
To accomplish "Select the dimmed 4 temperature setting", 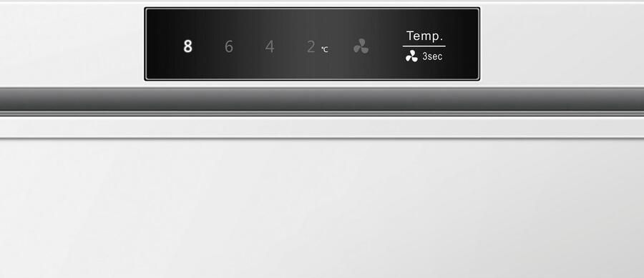I will pyautogui.click(x=270, y=46).
